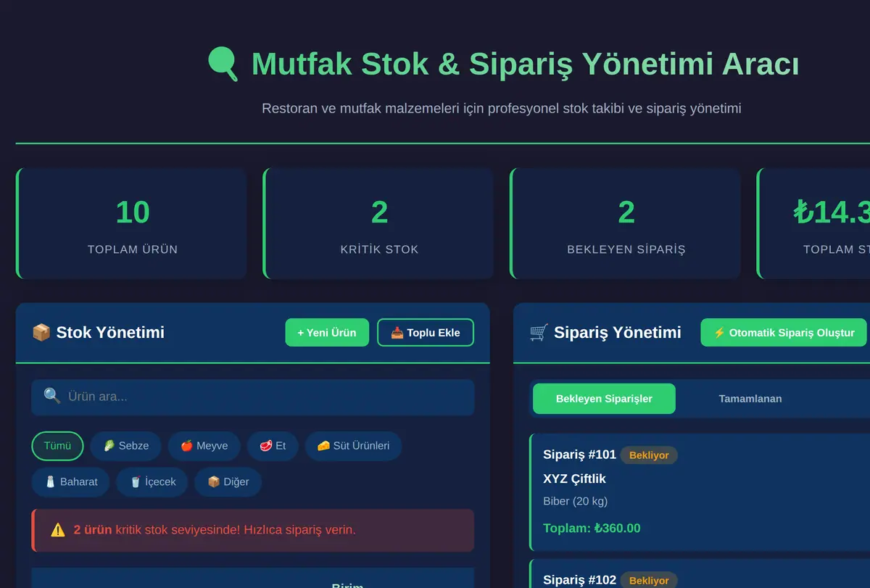Filter stock by Baharat category
Viewport: 870px width, 588px height.
(70, 482)
